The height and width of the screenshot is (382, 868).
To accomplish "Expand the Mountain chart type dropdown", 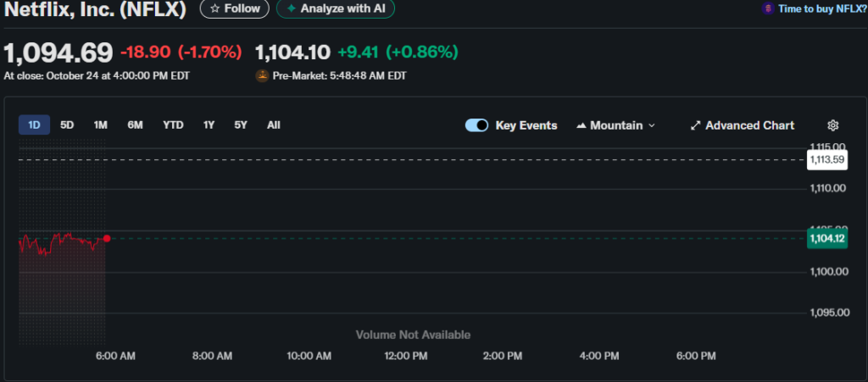I will [x=651, y=125].
